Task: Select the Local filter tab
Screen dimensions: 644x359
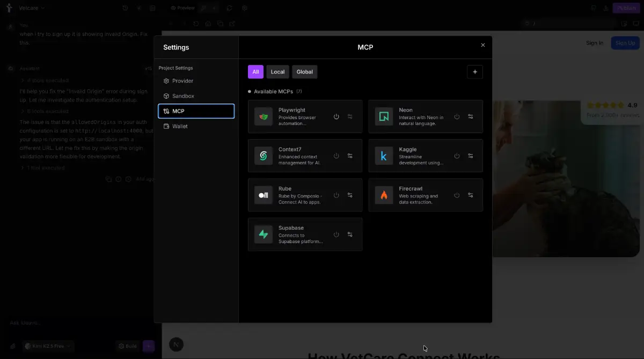Action: (x=278, y=72)
